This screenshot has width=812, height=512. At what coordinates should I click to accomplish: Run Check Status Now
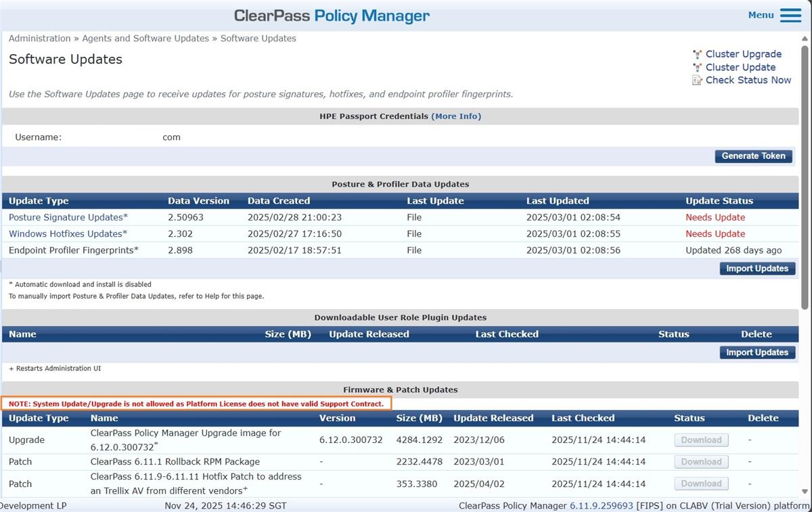click(x=748, y=80)
